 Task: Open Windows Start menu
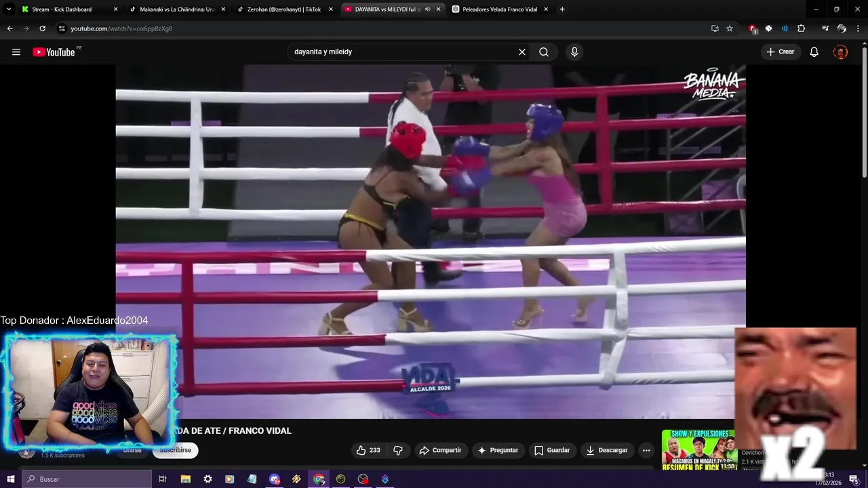tap(10, 479)
